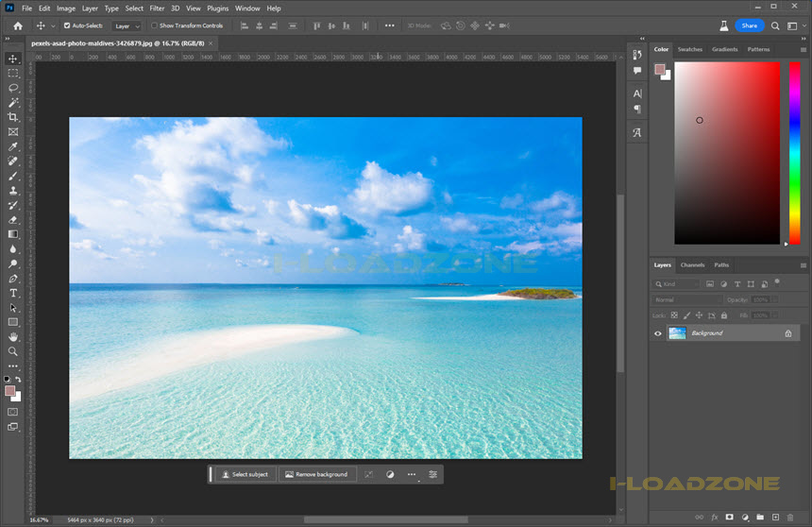Select the Horizontal Type tool
Image resolution: width=812 pixels, height=527 pixels.
[13, 294]
